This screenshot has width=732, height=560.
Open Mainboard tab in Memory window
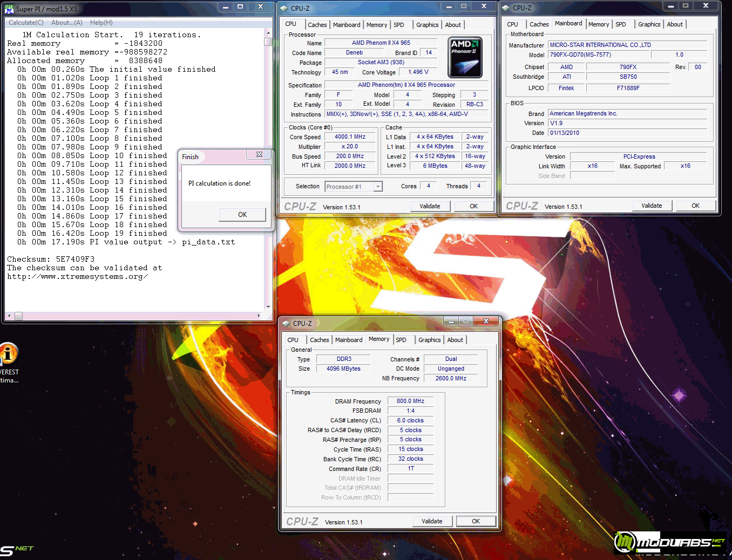(349, 340)
